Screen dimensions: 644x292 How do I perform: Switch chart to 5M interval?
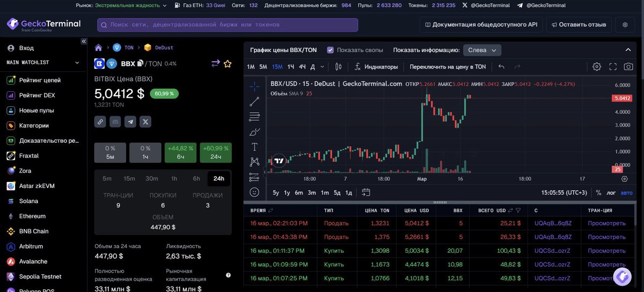[x=263, y=67]
